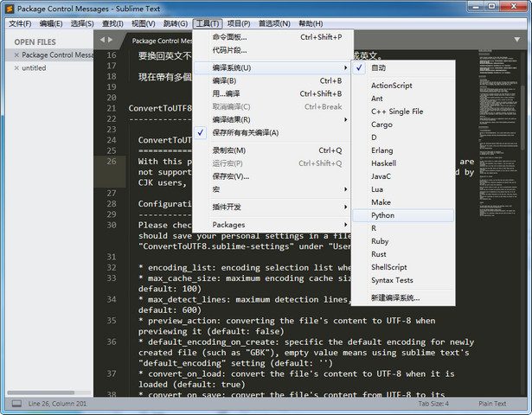This screenshot has height=415, width=532.
Task: Select Lua build system
Action: click(x=403, y=189)
